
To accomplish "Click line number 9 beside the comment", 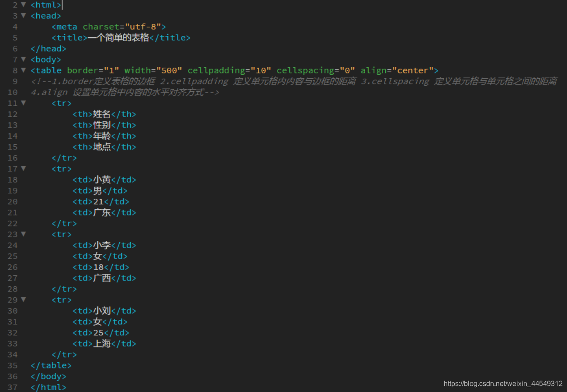I will click(15, 81).
